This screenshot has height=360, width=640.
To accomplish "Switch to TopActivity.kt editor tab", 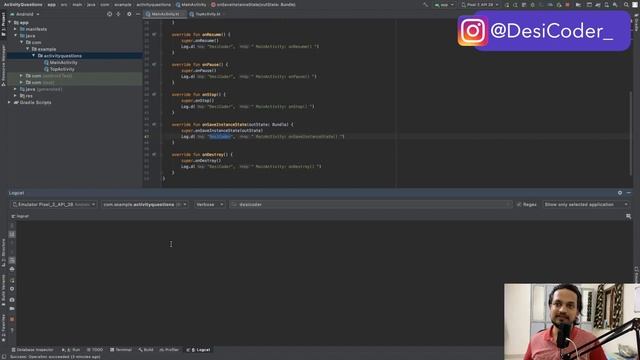I will point(207,14).
